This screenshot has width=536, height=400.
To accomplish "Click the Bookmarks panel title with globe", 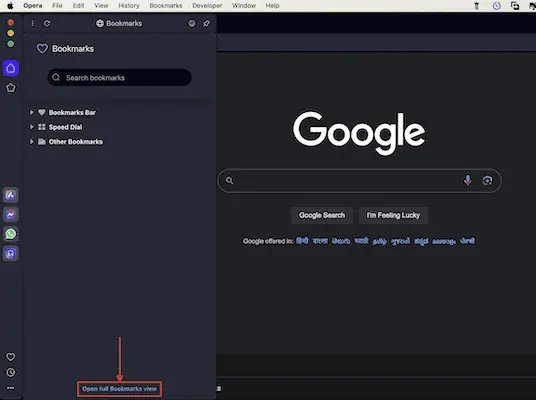I will click(119, 23).
